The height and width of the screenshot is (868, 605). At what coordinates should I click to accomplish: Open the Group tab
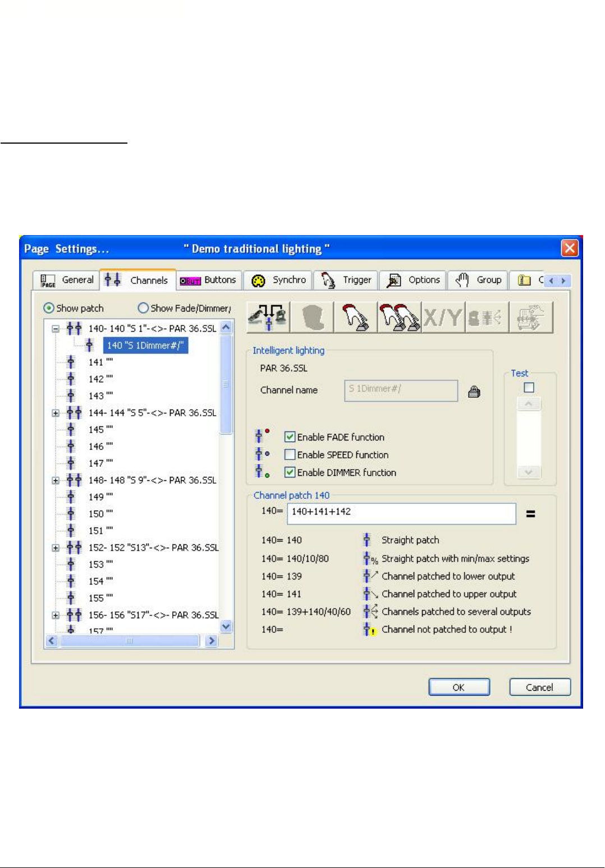click(478, 280)
